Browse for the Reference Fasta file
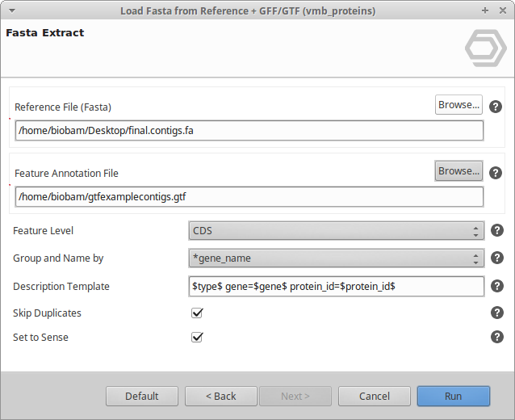Viewport: 515px width, 420px height. [458, 104]
